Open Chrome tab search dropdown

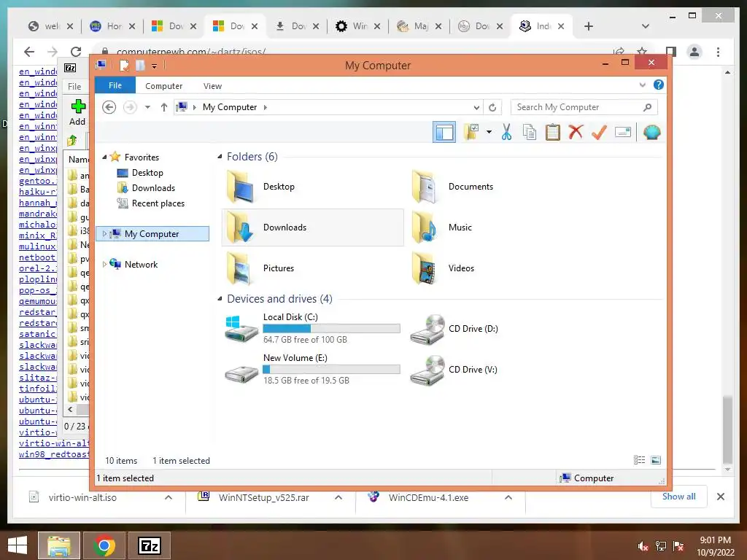pos(646,26)
